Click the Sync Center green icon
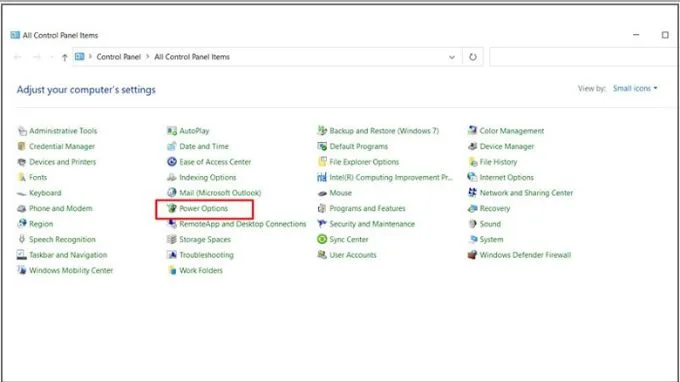This screenshot has width=680, height=382. coord(322,239)
